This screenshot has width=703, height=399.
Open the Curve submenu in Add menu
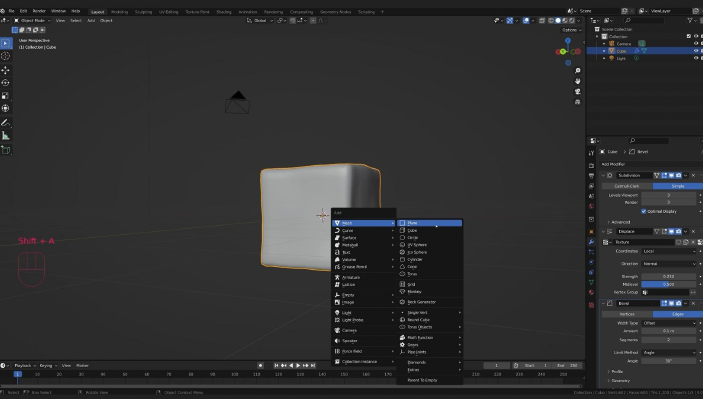pos(364,230)
